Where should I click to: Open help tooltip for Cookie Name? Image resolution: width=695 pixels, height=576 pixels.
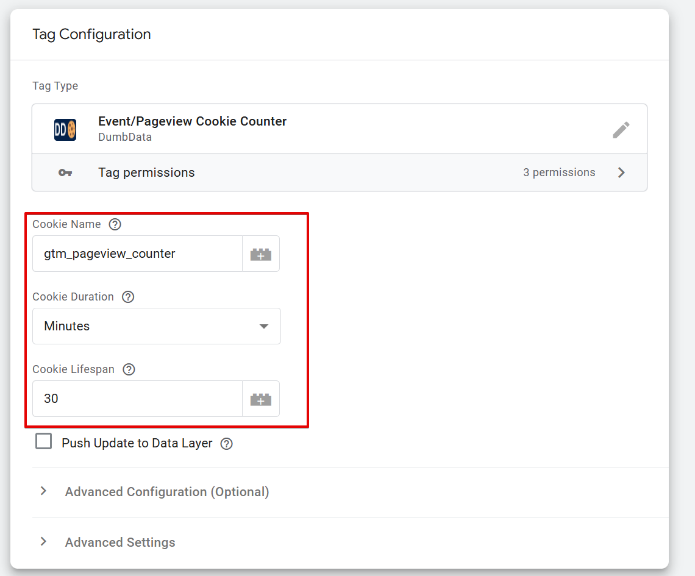click(x=115, y=224)
